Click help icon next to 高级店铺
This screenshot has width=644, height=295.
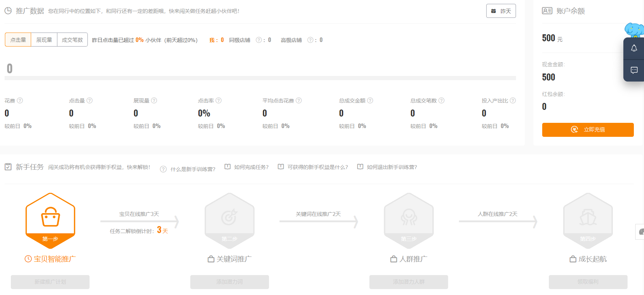coord(310,40)
